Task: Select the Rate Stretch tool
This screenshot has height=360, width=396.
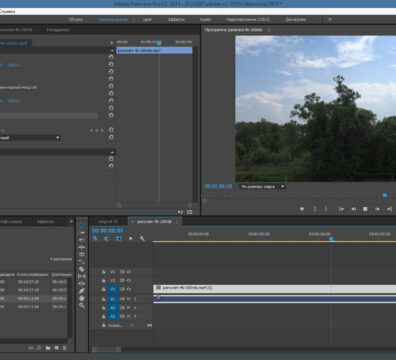Action: (82, 254)
